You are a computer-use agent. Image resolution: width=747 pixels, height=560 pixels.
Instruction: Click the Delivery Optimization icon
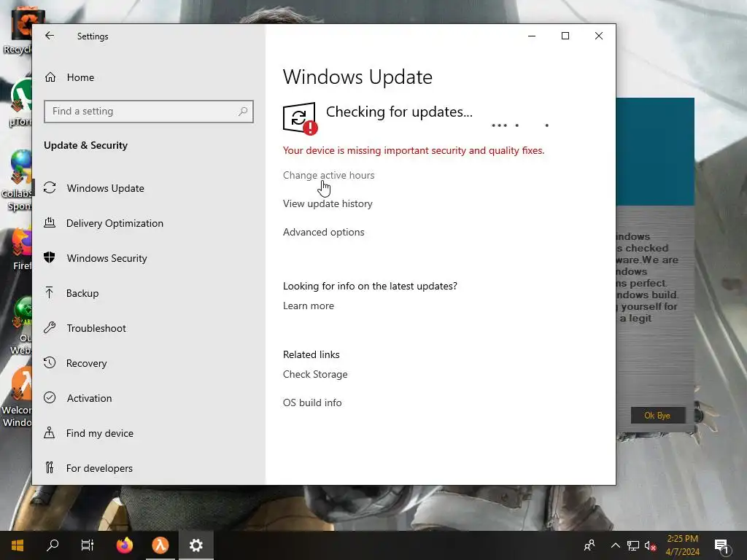coord(50,222)
